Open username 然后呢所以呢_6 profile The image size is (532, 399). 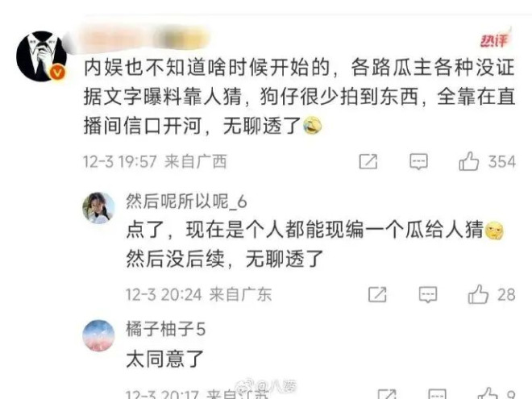point(186,202)
